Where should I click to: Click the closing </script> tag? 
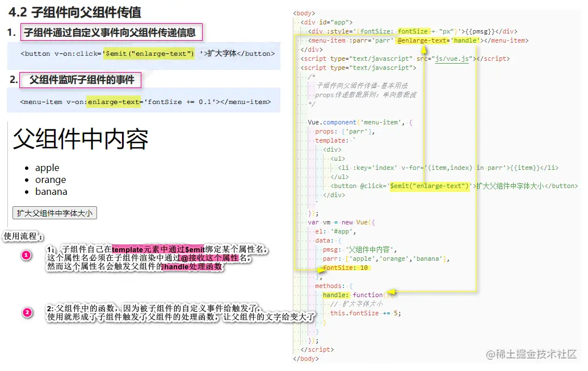(x=317, y=349)
